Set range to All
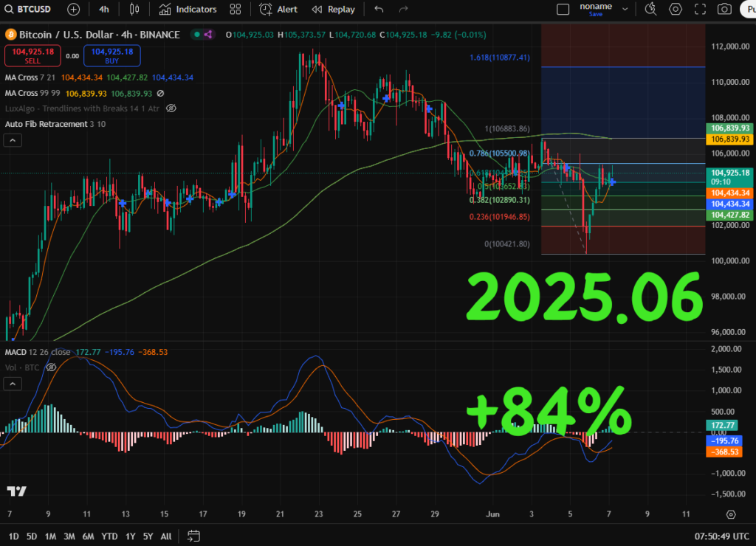 166,536
